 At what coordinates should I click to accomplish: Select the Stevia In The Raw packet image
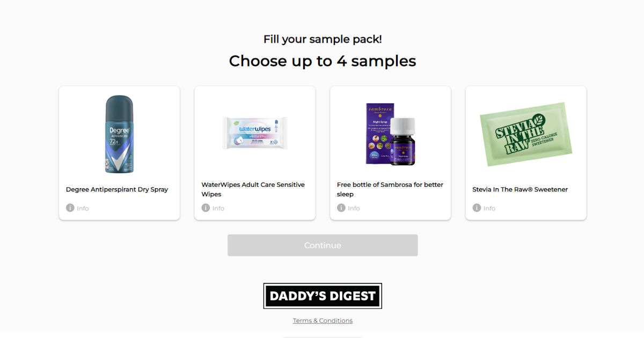[x=526, y=134]
